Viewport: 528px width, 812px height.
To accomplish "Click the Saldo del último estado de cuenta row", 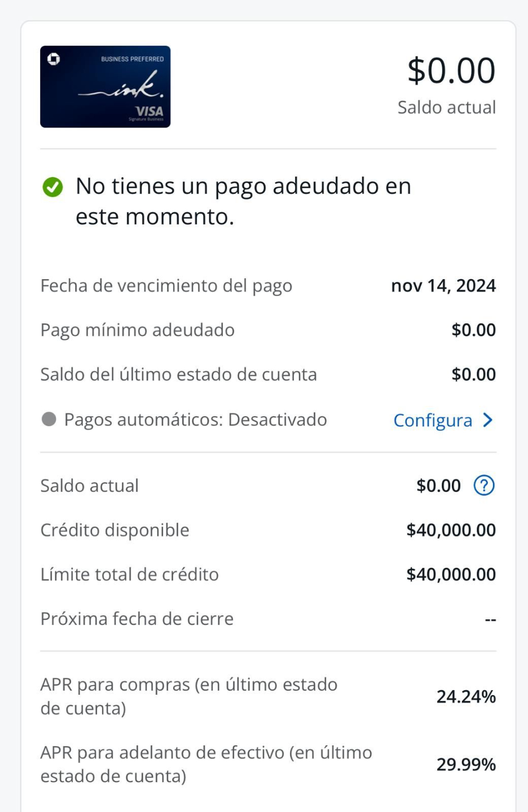I will [x=268, y=375].
